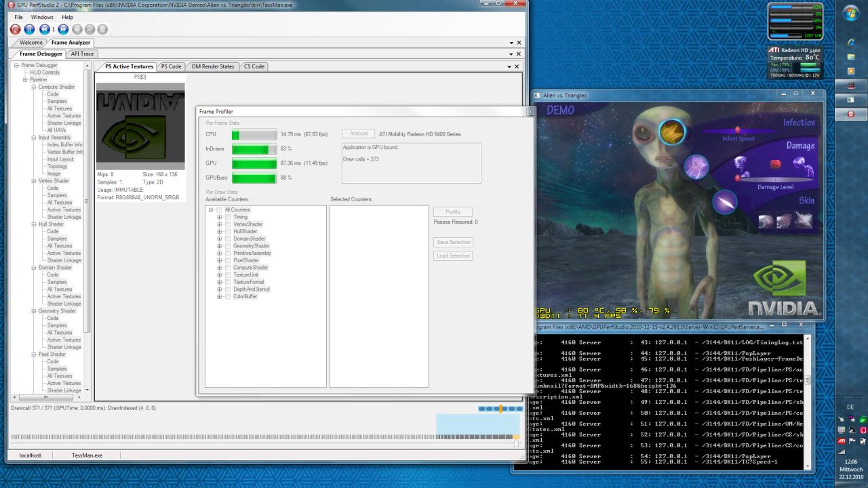Switch to the Welcome tab
Screen dimensions: 868x488
[31, 43]
